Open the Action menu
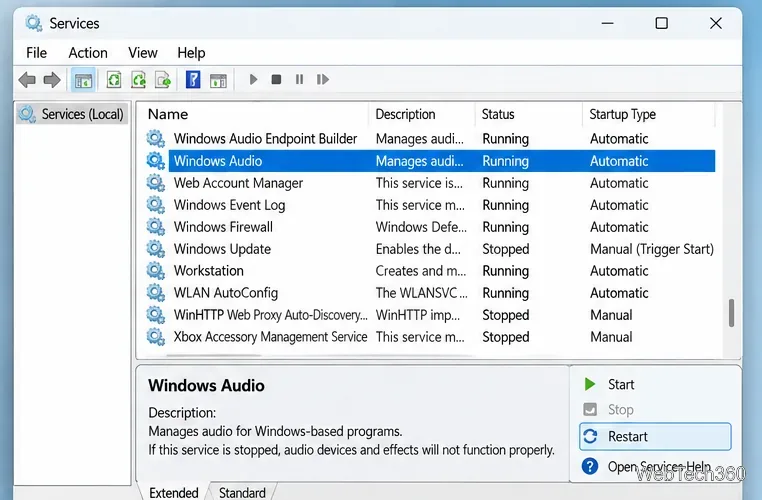Screen dimensions: 762x500 point(88,52)
